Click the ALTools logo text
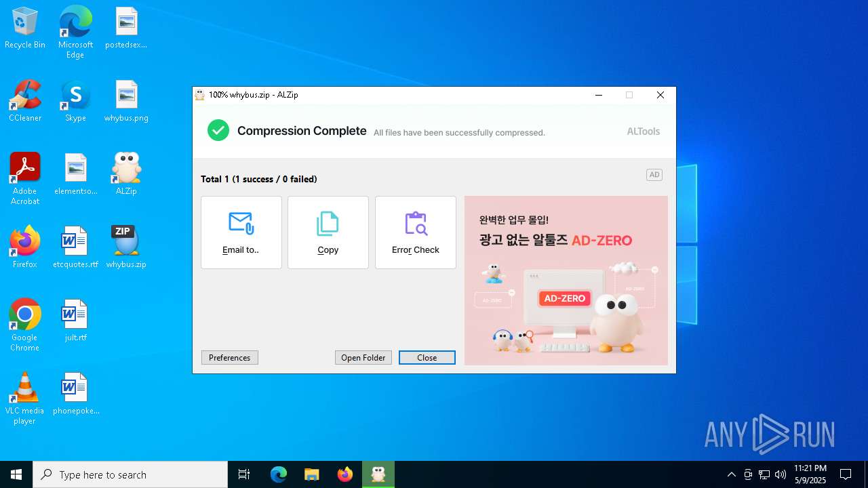 click(x=643, y=131)
